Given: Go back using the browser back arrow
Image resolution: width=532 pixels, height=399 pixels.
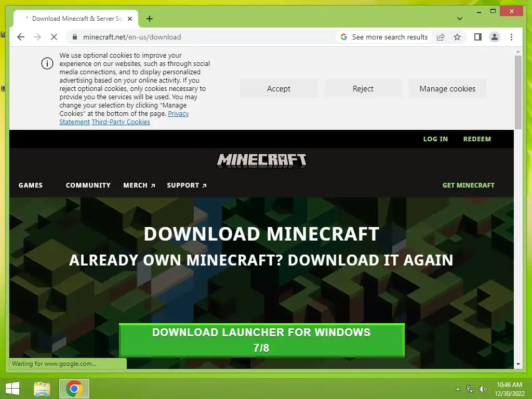Looking at the screenshot, I should [x=21, y=37].
